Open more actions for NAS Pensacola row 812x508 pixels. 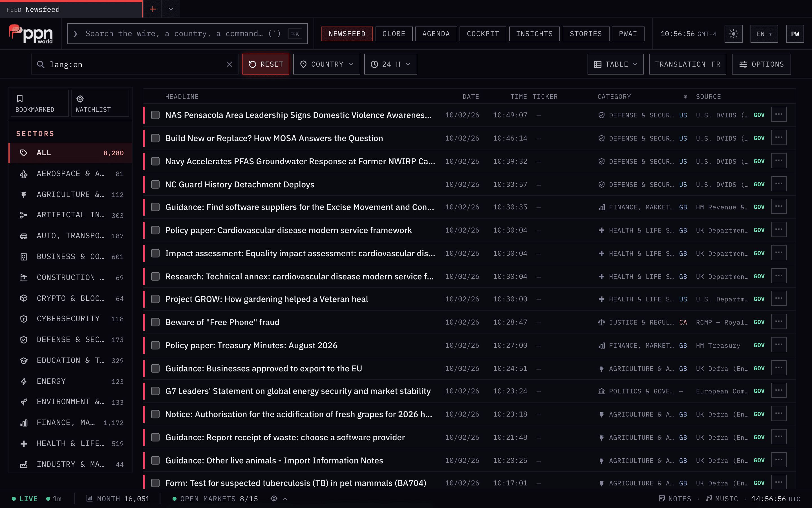click(x=779, y=115)
